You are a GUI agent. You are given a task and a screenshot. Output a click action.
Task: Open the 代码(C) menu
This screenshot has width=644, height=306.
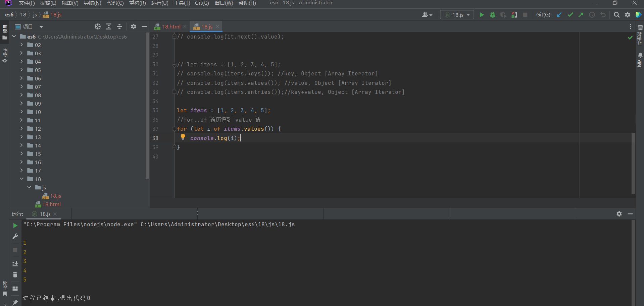tap(115, 3)
